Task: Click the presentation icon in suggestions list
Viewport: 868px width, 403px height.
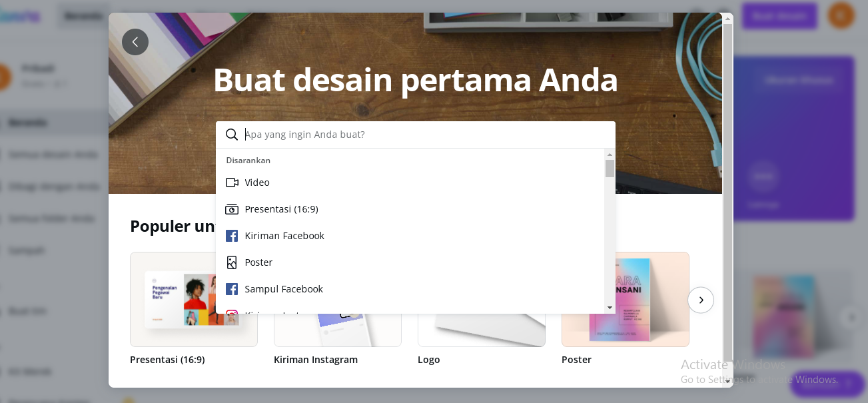Action: coord(232,209)
